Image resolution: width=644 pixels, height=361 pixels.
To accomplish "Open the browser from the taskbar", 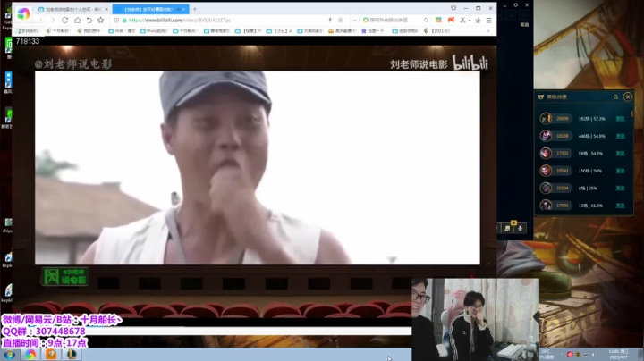I will pos(30,354).
